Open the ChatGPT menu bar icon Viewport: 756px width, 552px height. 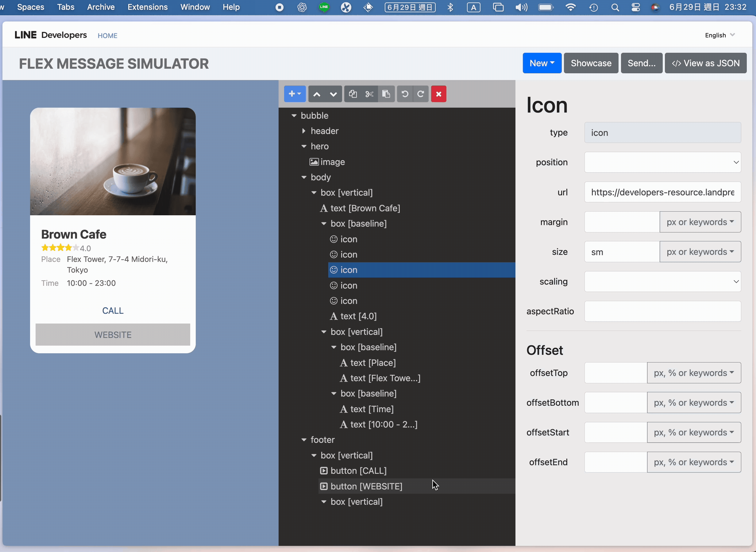pyautogui.click(x=302, y=7)
